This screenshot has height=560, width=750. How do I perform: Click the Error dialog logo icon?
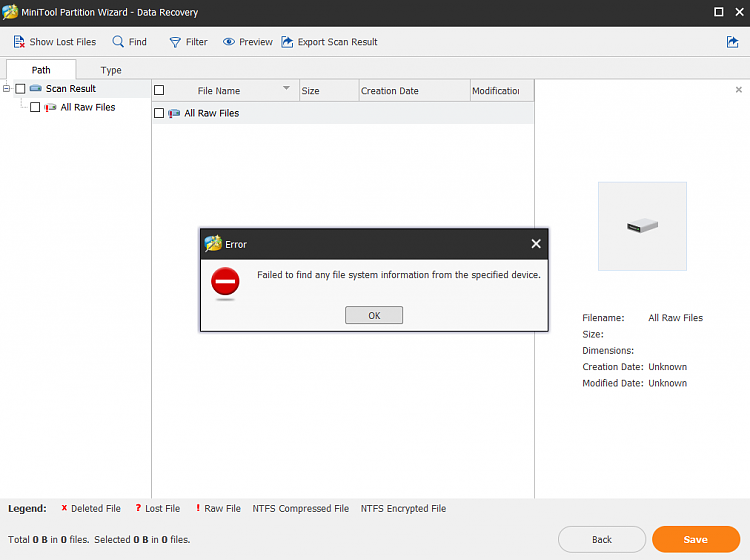(x=213, y=244)
